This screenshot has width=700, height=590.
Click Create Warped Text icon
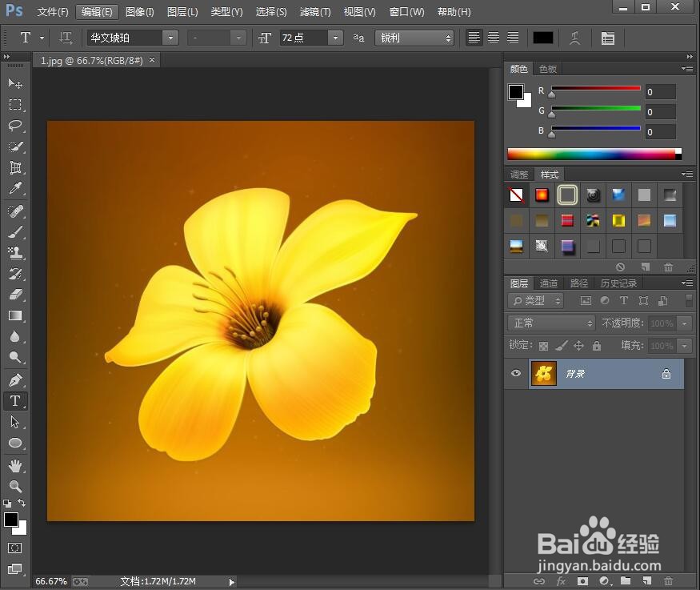575,38
